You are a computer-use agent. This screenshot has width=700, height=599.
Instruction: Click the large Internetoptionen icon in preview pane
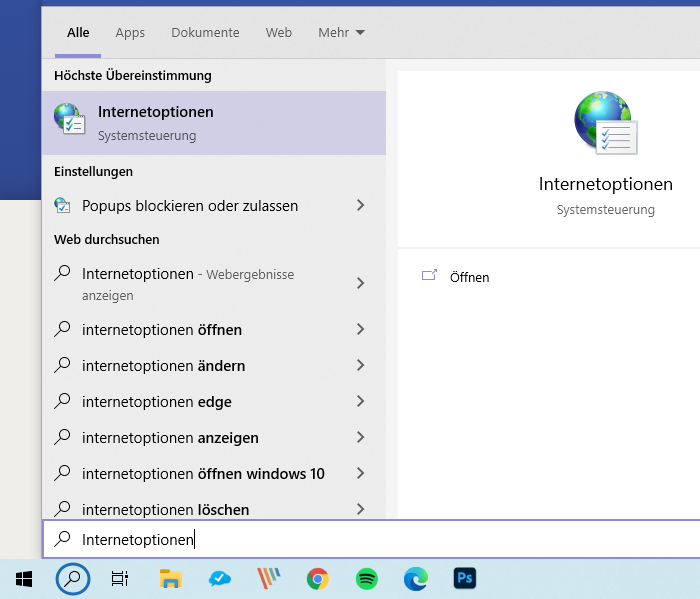pyautogui.click(x=606, y=123)
